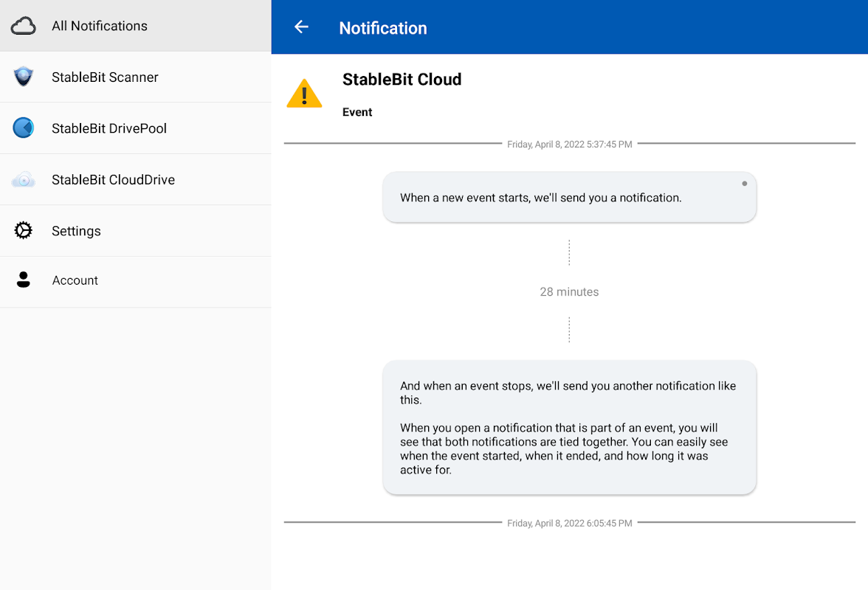The width and height of the screenshot is (868, 590).
Task: Click the StableBit CloudDrive icon
Action: pyautogui.click(x=24, y=179)
